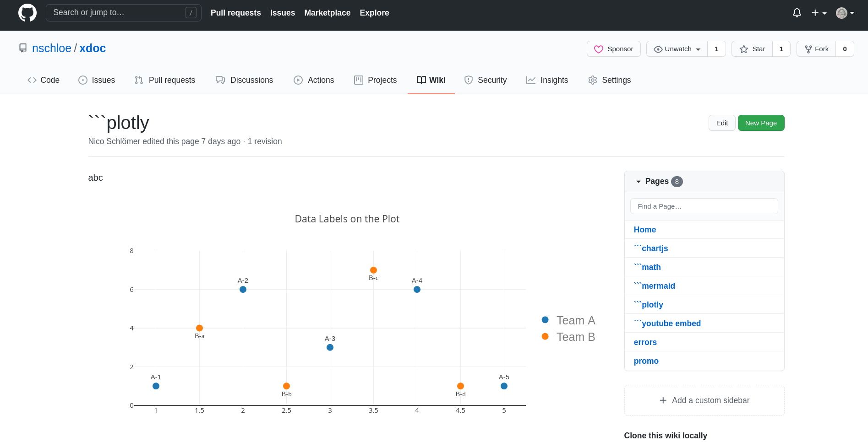Click the orange B-c data point
The image size is (868, 442).
[x=373, y=270]
